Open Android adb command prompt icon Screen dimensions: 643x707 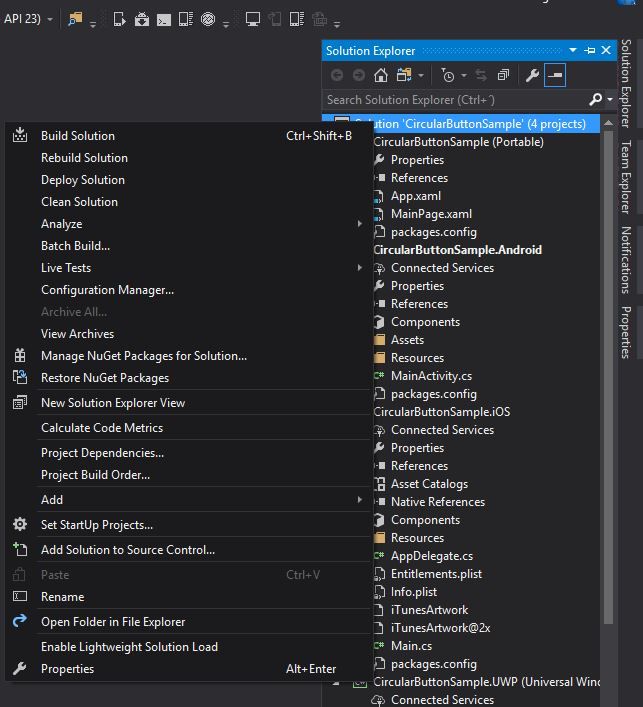164,20
